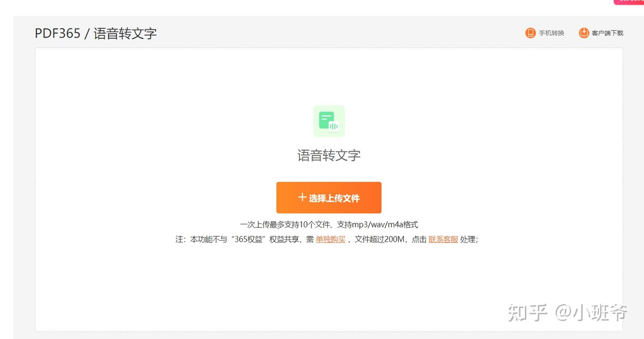The width and height of the screenshot is (644, 339).
Task: Go to PDF365 in the breadcrumb
Action: 58,33
